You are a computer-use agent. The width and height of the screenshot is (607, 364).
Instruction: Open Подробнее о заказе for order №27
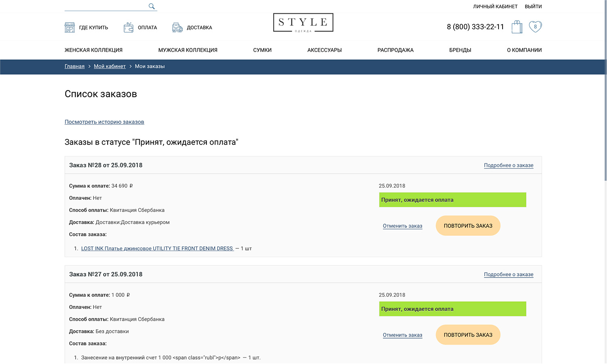pos(508,275)
